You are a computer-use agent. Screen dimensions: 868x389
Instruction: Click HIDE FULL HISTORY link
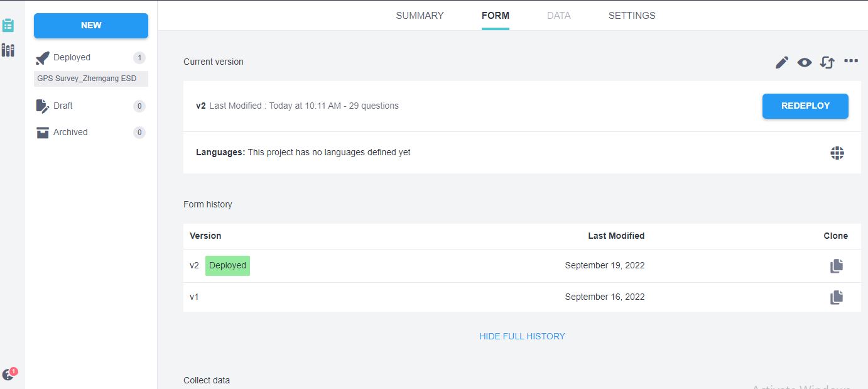[522, 336]
